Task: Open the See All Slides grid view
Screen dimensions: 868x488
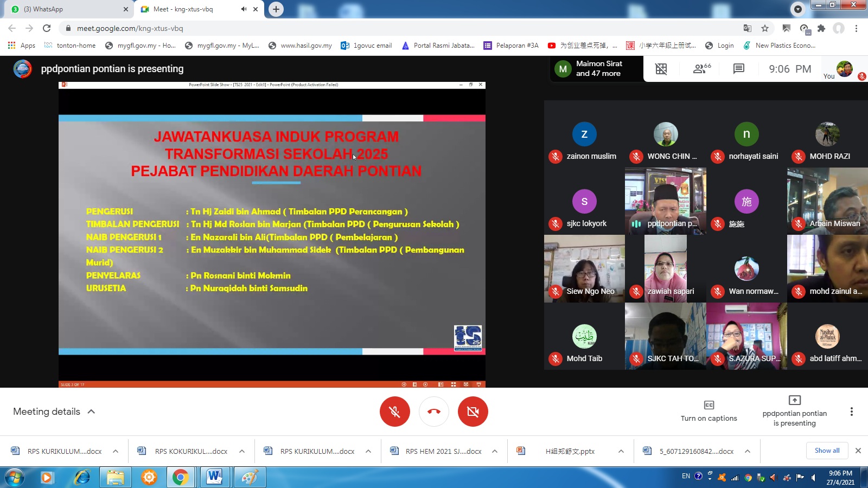Action: point(454,384)
